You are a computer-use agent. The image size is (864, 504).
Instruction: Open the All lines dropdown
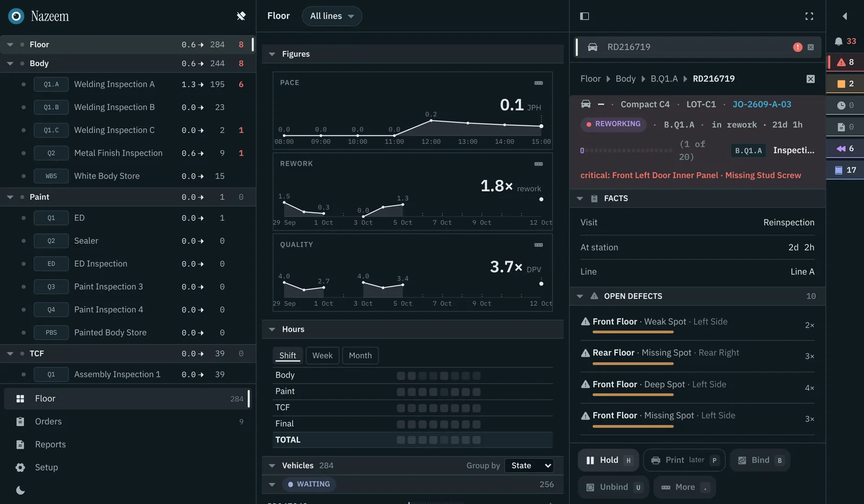pos(332,16)
